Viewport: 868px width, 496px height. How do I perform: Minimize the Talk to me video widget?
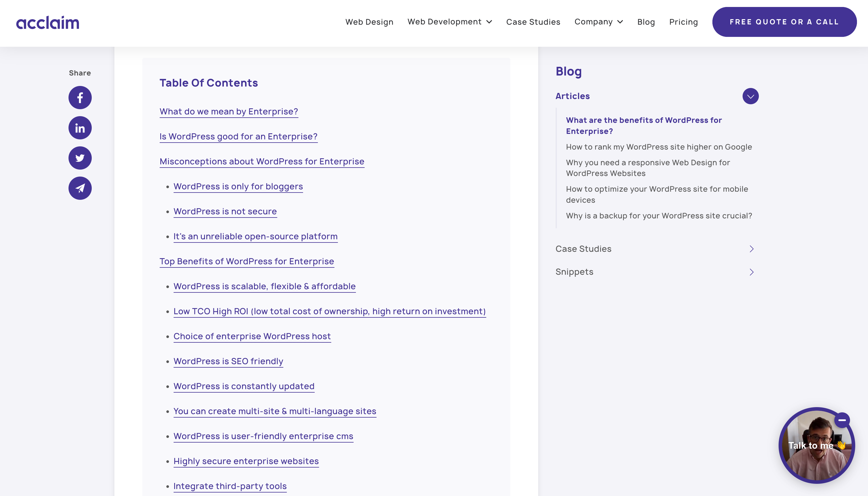coord(842,420)
